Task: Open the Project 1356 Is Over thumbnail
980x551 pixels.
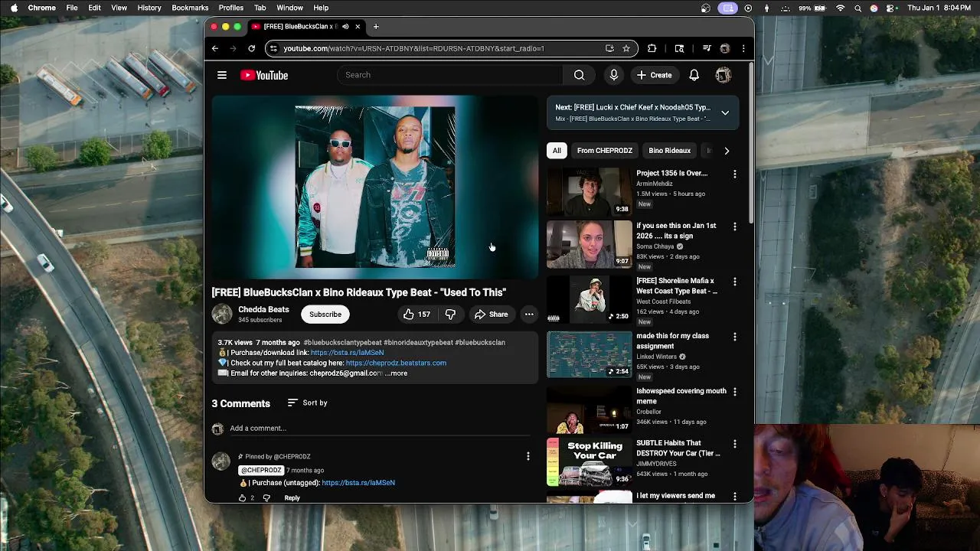Action: click(590, 191)
